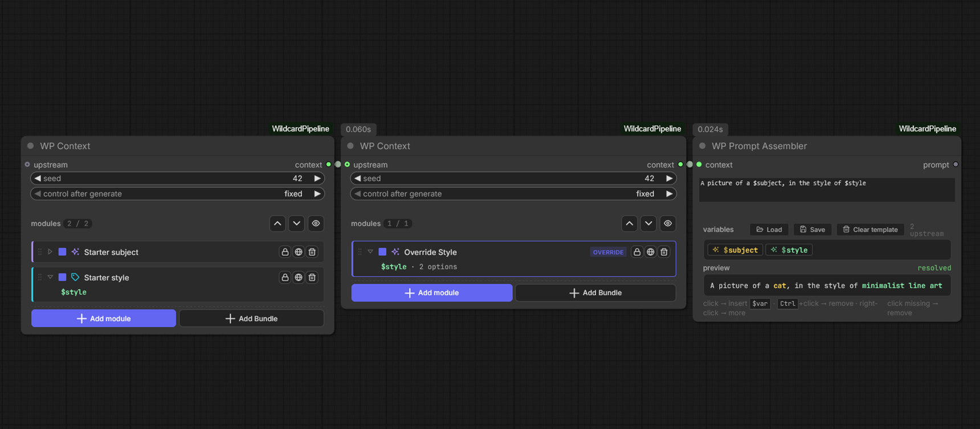Toggle Starter style enabled checkbox
Screen dimensions: 980x429
tap(63, 277)
